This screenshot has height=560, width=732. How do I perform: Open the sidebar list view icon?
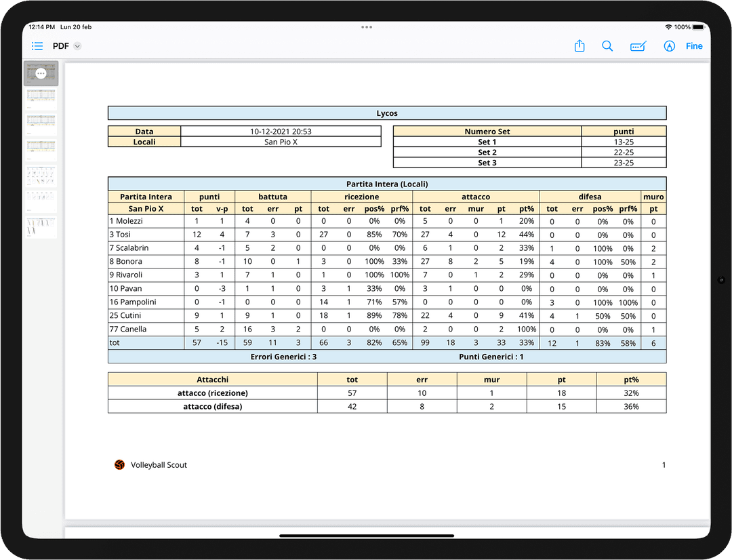click(x=37, y=46)
